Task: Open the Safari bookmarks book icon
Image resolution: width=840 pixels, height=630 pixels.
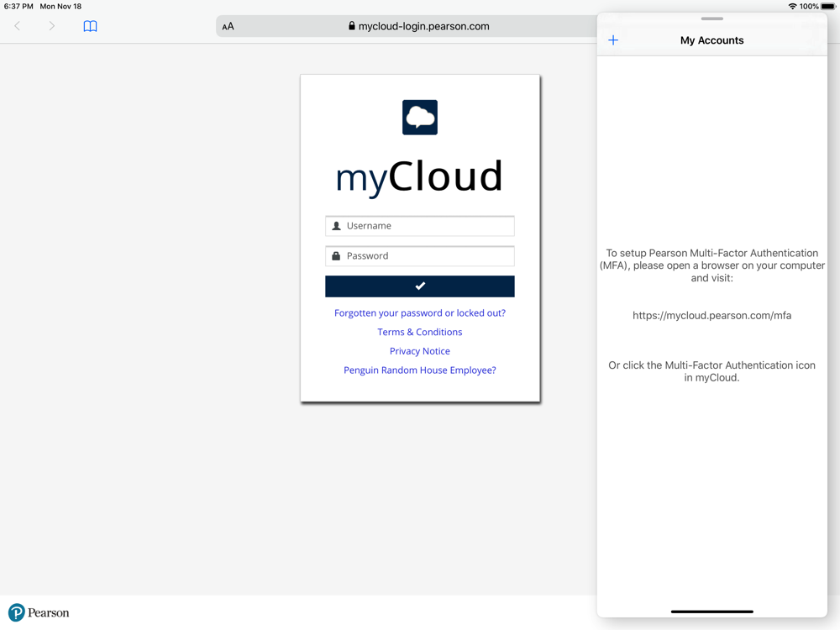Action: click(90, 26)
